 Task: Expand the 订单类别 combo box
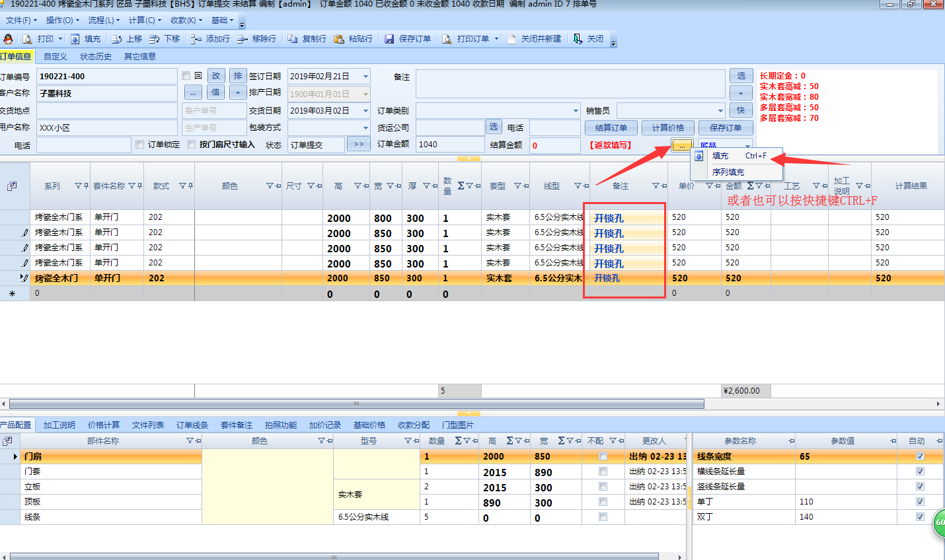[575, 111]
